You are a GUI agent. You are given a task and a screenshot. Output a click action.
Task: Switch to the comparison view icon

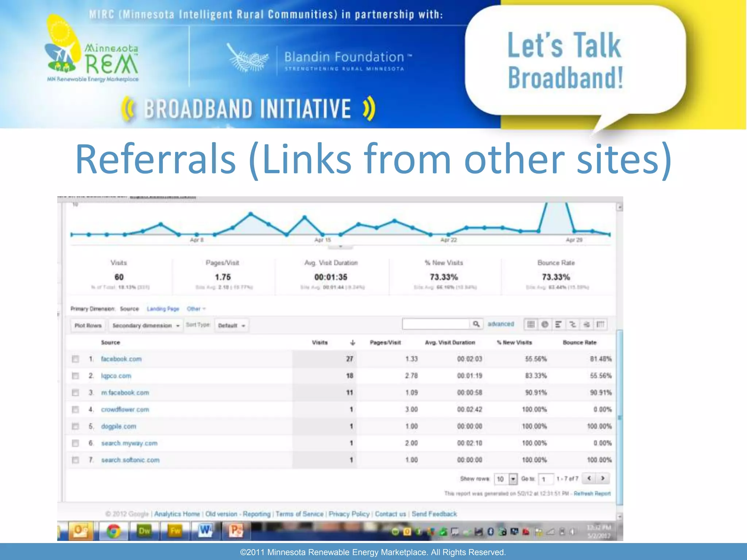(x=572, y=324)
